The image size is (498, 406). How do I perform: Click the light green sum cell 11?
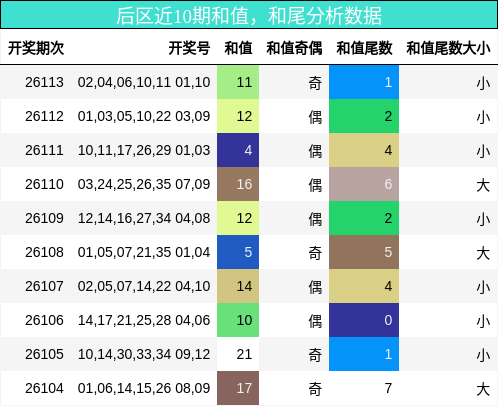tap(238, 82)
